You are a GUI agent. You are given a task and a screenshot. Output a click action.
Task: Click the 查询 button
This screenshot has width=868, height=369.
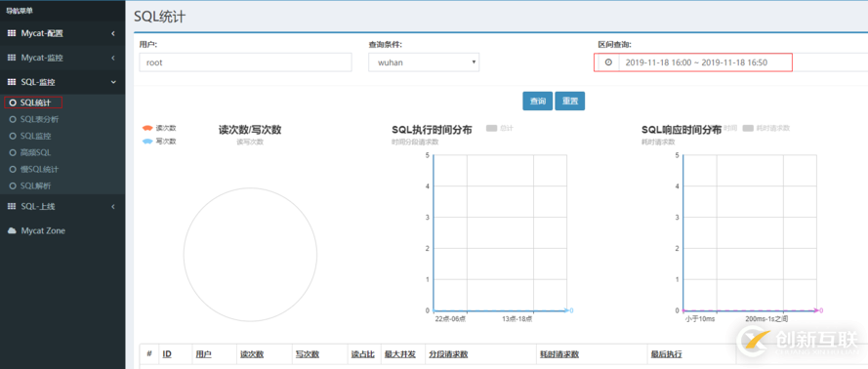point(538,102)
